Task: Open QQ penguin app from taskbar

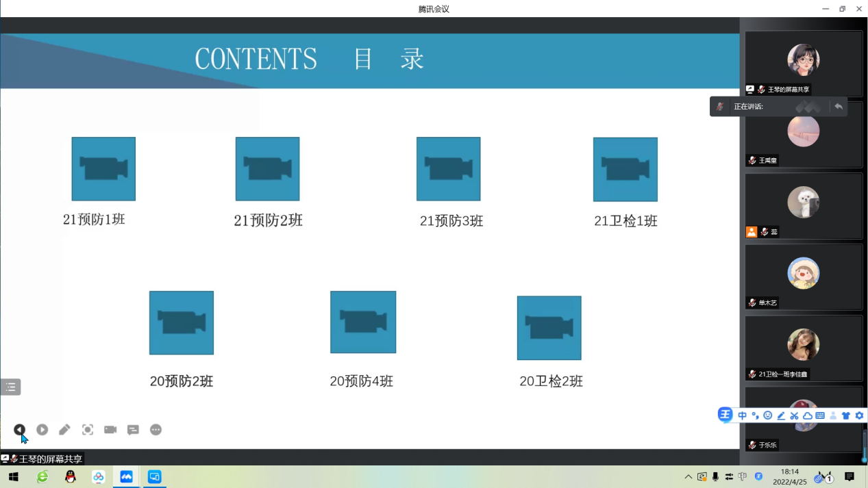Action: tap(71, 477)
